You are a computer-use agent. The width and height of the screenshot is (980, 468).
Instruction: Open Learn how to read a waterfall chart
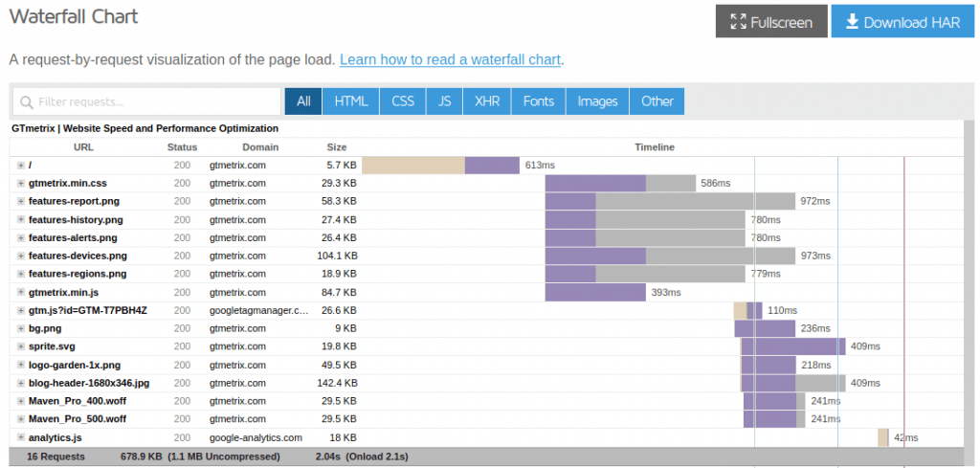pos(450,60)
